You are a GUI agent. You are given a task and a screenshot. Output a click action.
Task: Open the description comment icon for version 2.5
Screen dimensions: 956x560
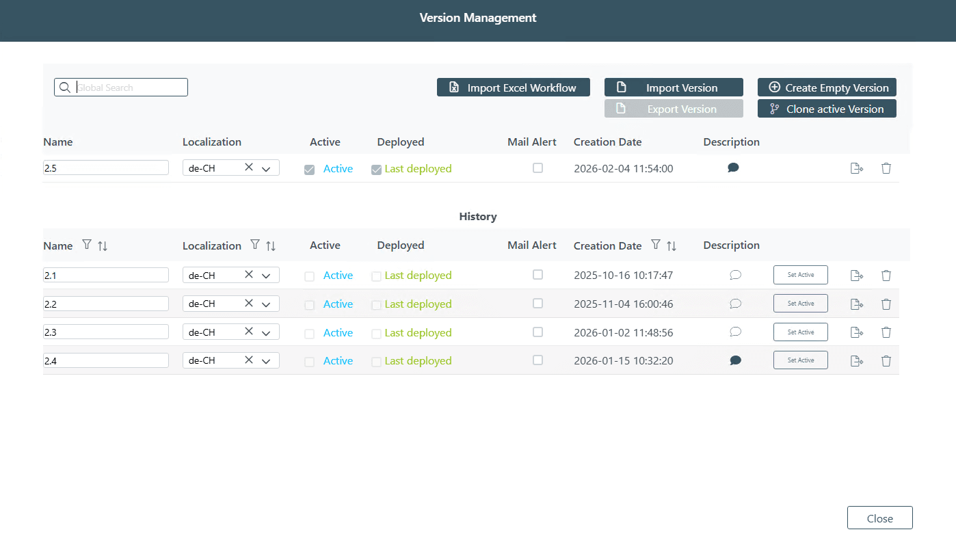(733, 168)
